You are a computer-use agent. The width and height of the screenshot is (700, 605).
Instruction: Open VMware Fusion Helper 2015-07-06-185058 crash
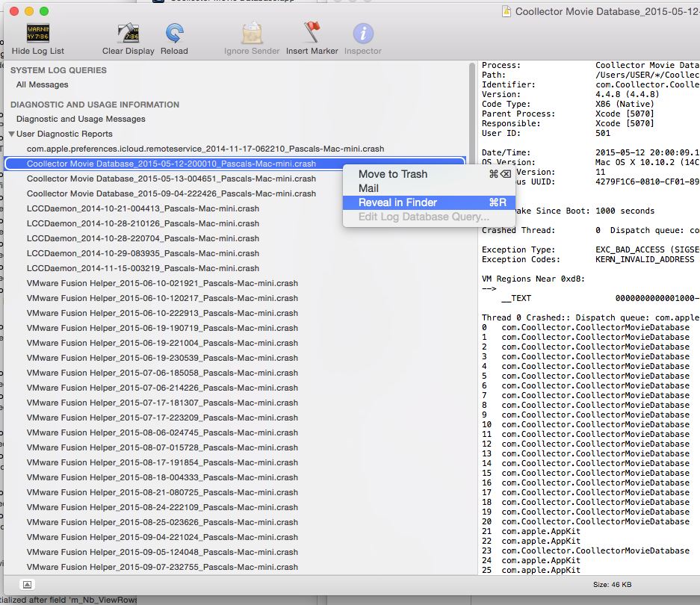tap(163, 373)
